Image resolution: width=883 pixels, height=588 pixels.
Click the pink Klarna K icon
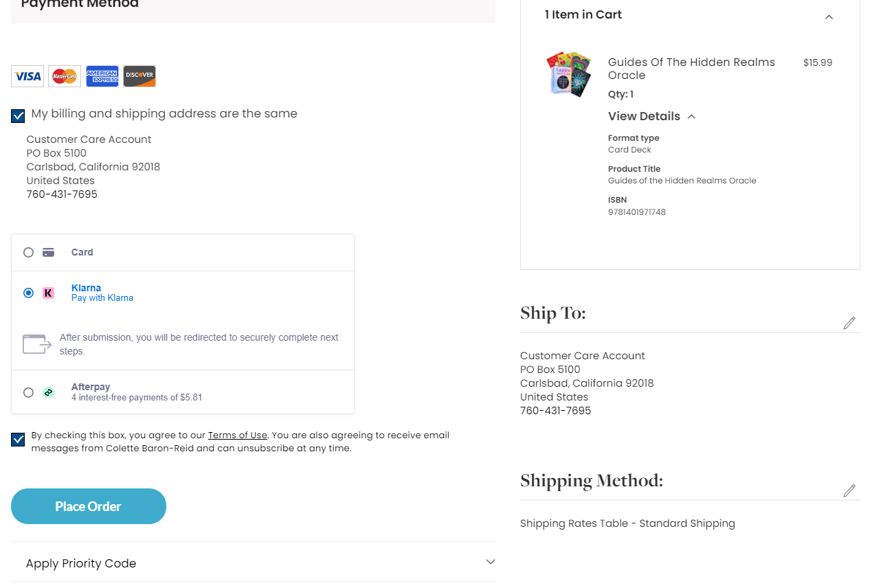(x=48, y=293)
